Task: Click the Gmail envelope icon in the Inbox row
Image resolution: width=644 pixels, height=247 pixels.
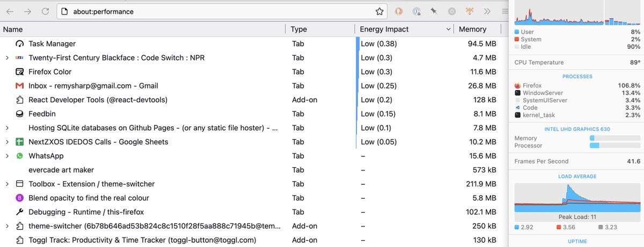Action: click(x=19, y=86)
